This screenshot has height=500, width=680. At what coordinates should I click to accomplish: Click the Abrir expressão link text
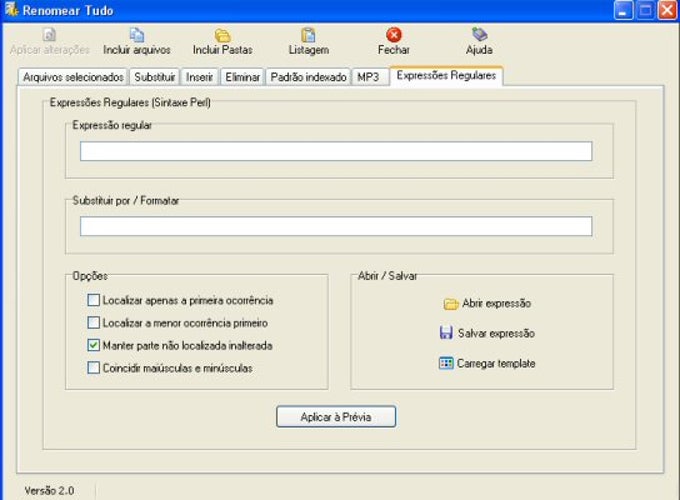click(497, 304)
